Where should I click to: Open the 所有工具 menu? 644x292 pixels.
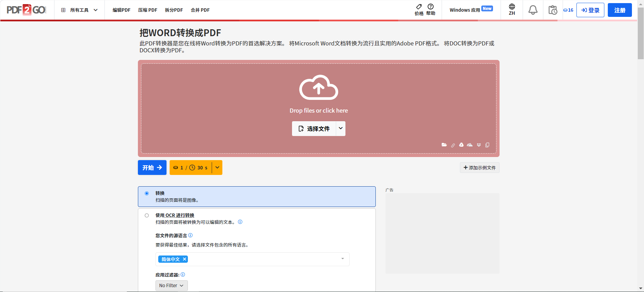79,10
